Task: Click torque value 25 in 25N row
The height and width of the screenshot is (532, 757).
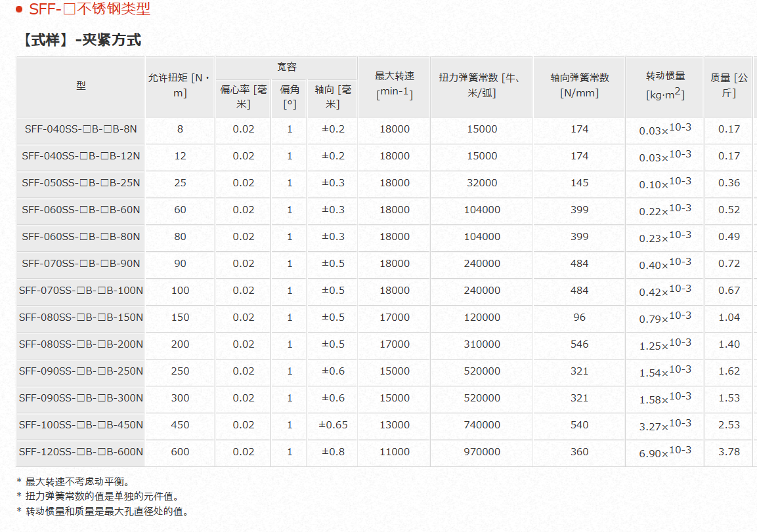Action: pyautogui.click(x=180, y=183)
